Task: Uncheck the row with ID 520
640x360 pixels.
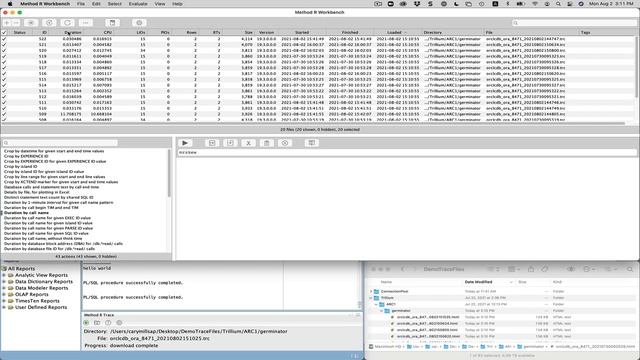Action: point(4,50)
